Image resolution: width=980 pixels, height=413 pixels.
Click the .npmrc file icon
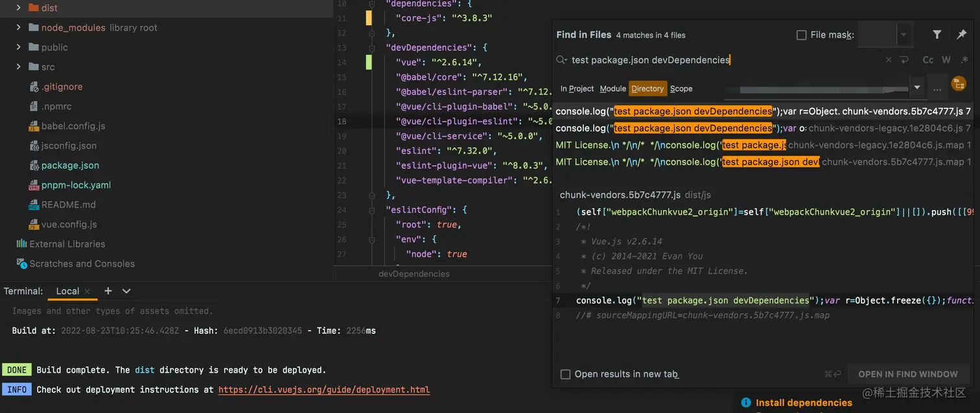pos(34,106)
